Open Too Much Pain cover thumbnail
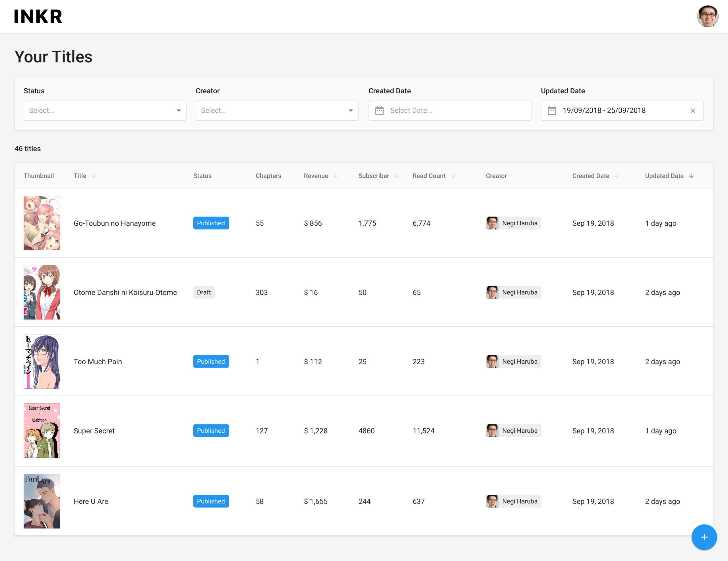Screen dimensions: 728x561 pyautogui.click(x=42, y=361)
